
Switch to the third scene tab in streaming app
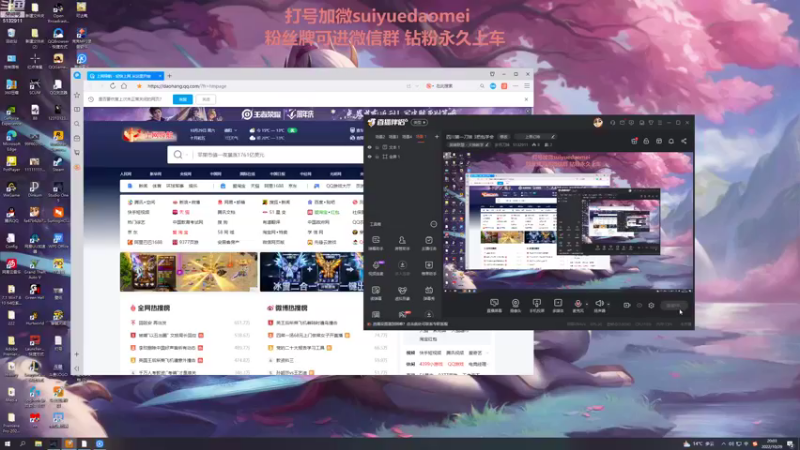[x=407, y=137]
